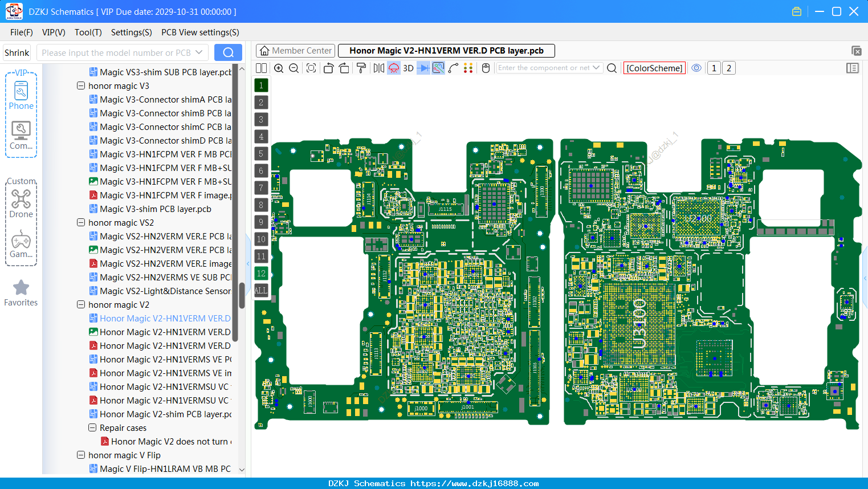
Task: Collapse the honor magic V3 folder
Action: (81, 85)
